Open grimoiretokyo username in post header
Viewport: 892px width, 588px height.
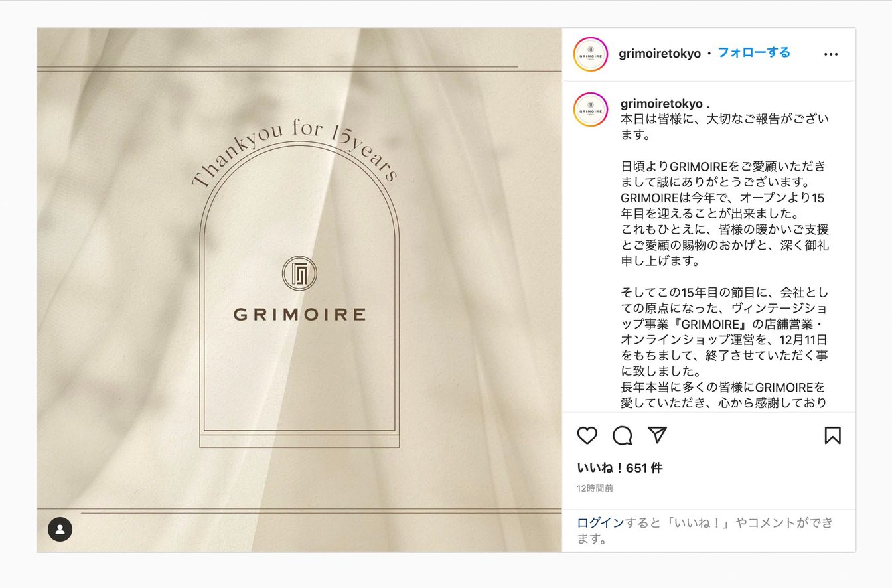[x=660, y=54]
